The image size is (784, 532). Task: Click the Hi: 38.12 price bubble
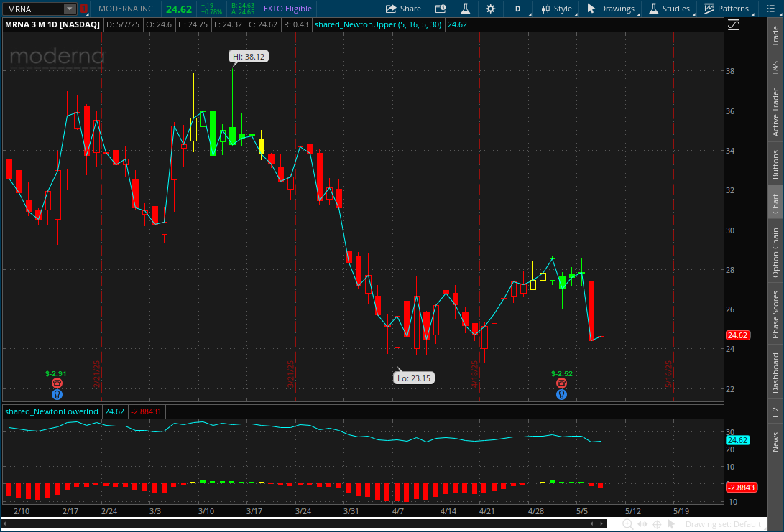(x=249, y=57)
